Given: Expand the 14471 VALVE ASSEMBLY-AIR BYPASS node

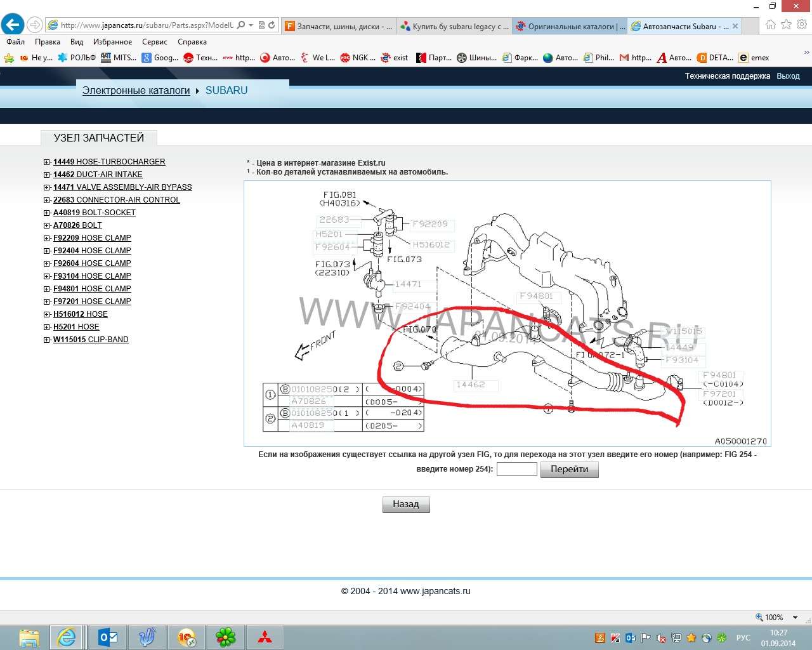Looking at the screenshot, I should (46, 187).
